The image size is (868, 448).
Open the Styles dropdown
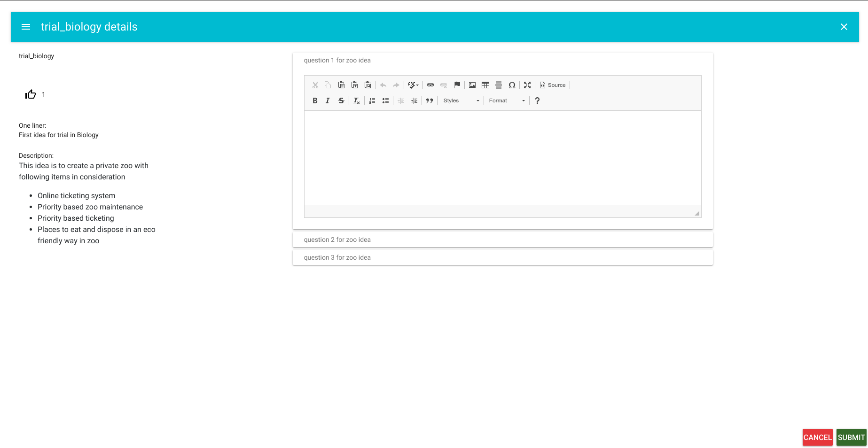coord(461,100)
